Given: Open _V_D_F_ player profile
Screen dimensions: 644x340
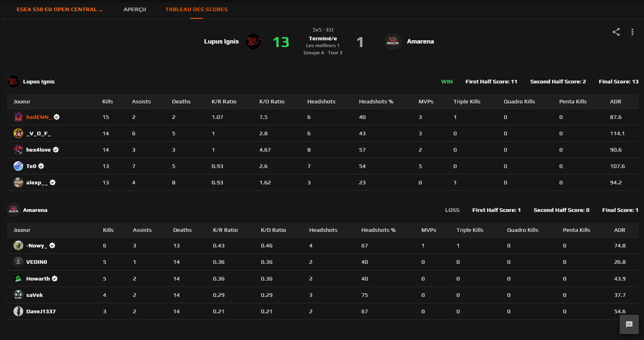Looking at the screenshot, I should point(39,134).
